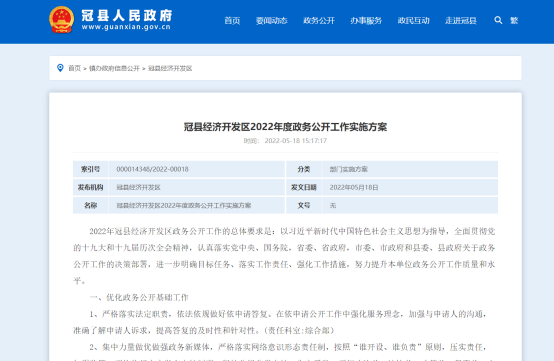The width and height of the screenshot is (554, 361).
Task: Click the national emblem logo
Action: tap(61, 20)
